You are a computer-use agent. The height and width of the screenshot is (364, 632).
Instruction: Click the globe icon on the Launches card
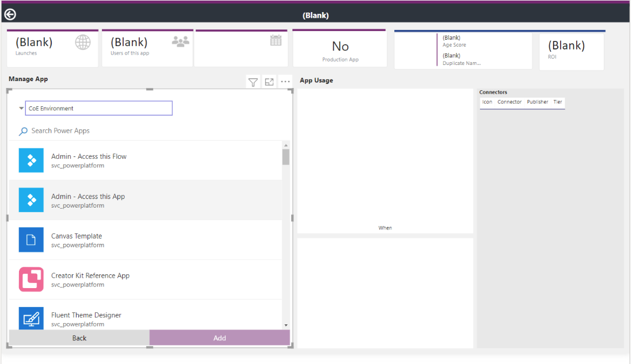(x=82, y=42)
